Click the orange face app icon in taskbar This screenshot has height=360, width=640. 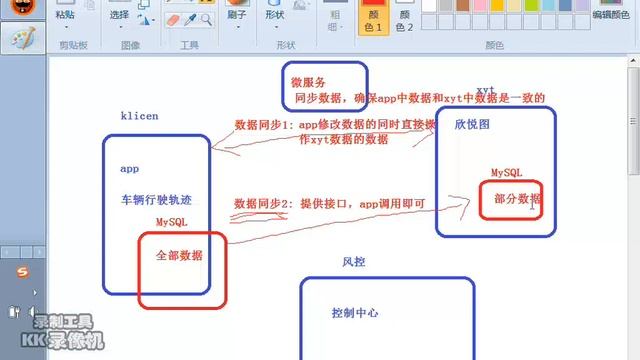pyautogui.click(x=23, y=8)
